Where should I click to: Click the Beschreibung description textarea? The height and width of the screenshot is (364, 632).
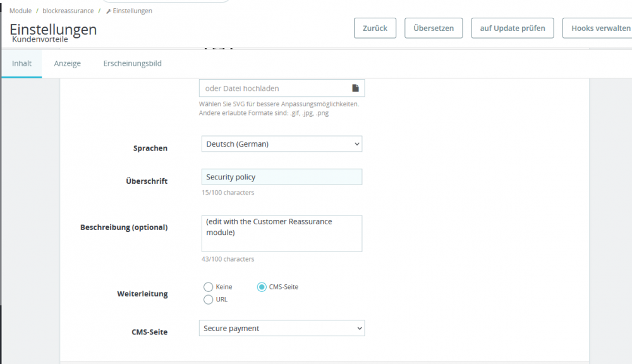(x=281, y=233)
